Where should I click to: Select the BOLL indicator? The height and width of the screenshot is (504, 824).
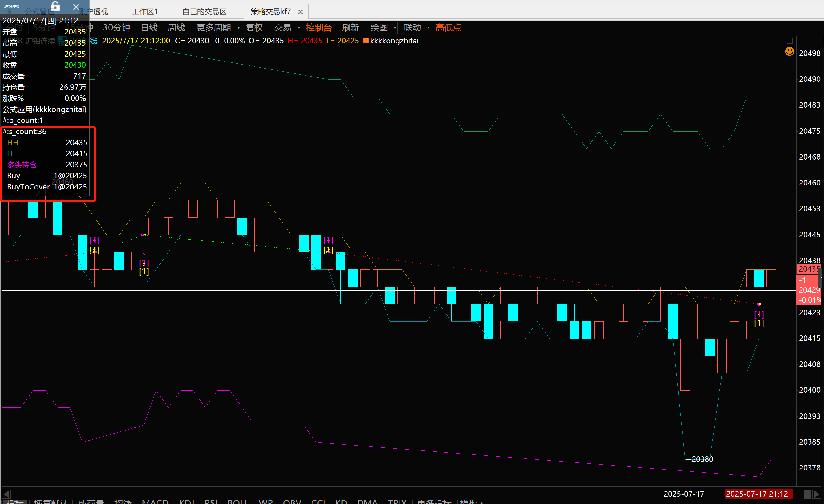click(x=237, y=501)
